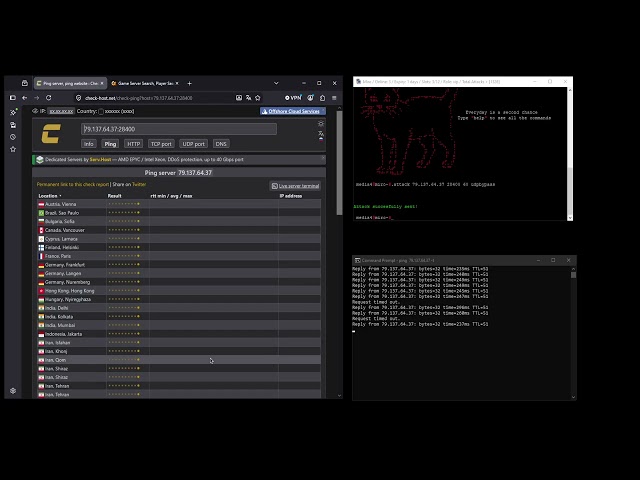Open the reader view icon in address bar
The image size is (640, 480).
239,98
